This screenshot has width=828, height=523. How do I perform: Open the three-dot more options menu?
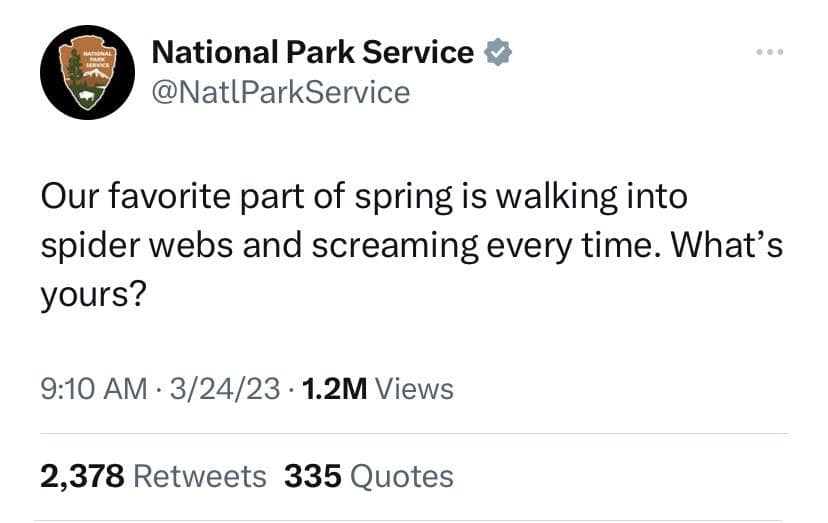769,51
